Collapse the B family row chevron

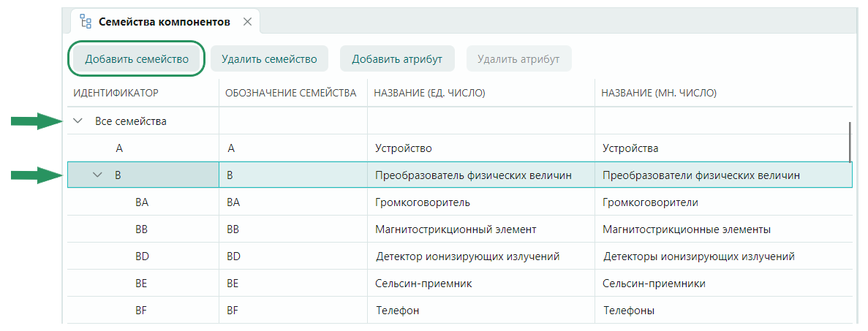98,175
